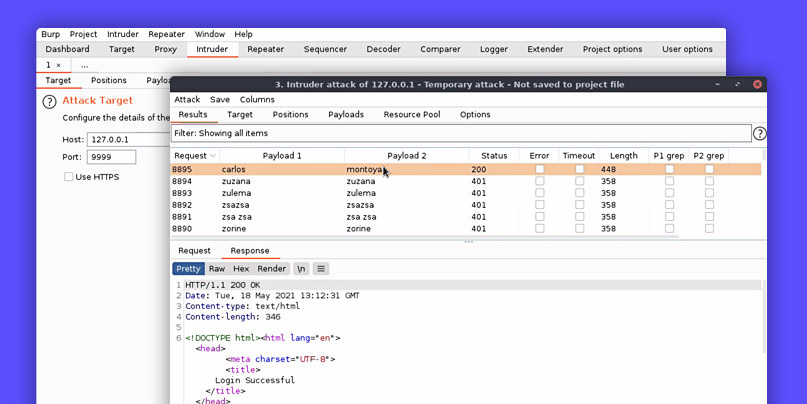Open the Attack menu in the attack window

pyautogui.click(x=187, y=99)
